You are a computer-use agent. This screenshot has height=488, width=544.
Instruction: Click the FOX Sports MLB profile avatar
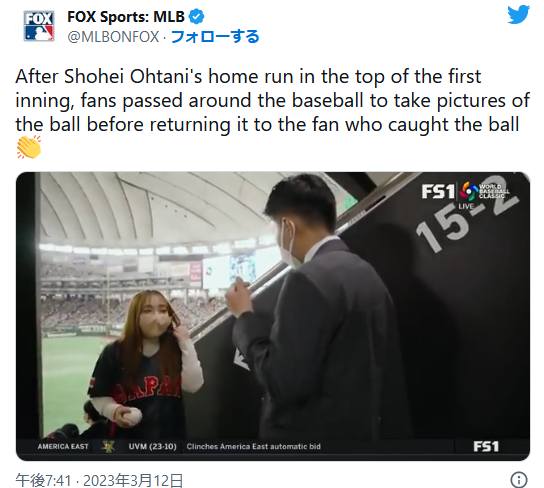(x=39, y=26)
